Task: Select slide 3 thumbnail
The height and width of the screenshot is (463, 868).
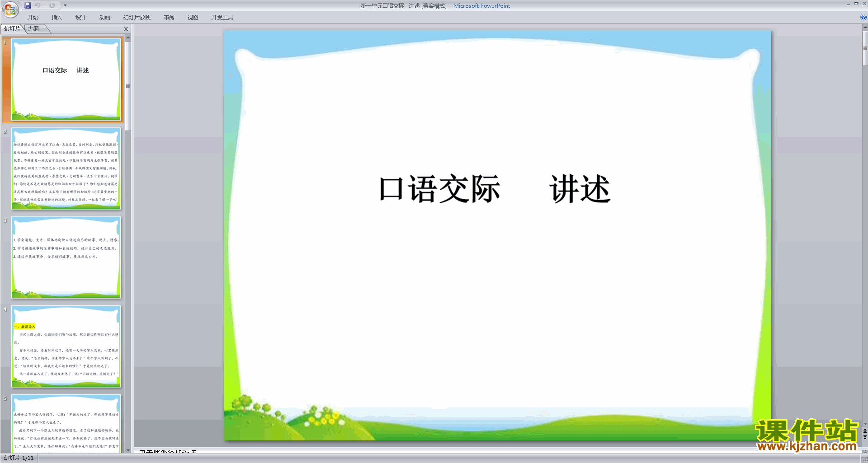Action: click(x=66, y=257)
